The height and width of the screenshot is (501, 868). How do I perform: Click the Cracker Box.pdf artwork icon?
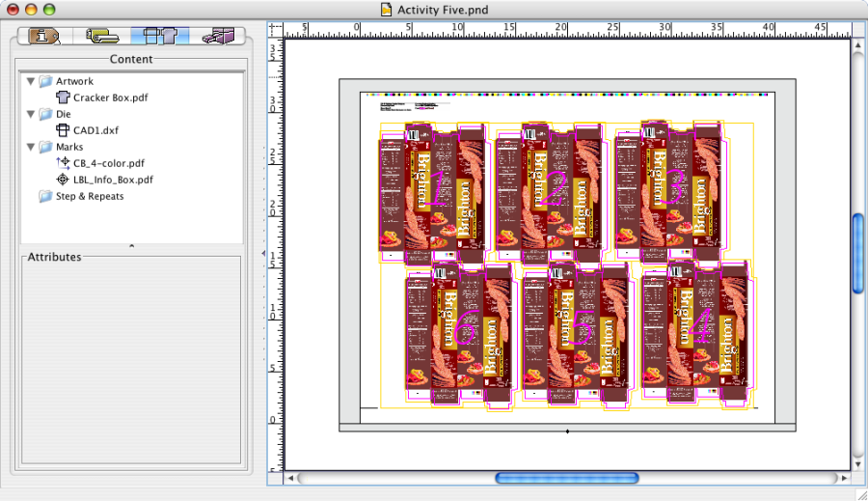pyautogui.click(x=63, y=97)
